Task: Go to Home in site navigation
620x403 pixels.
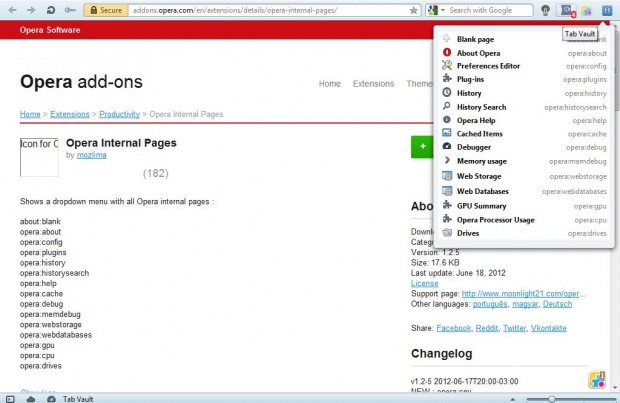Action: [330, 84]
